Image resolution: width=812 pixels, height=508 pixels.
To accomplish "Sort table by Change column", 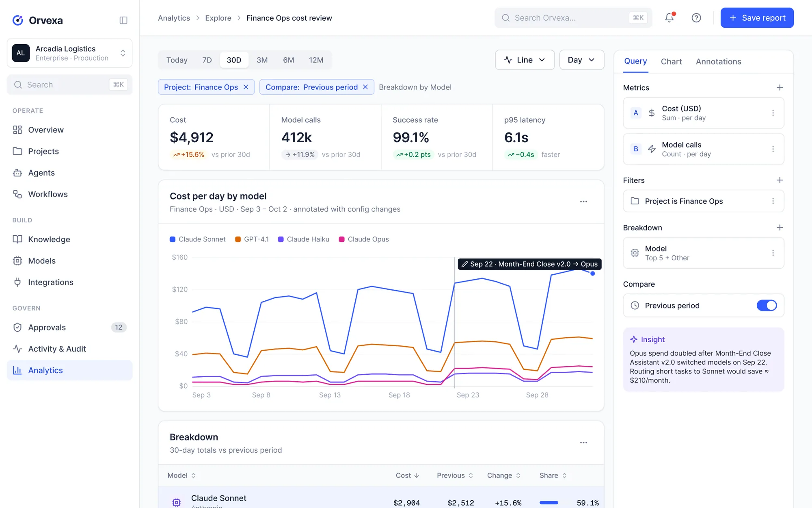I will point(504,475).
